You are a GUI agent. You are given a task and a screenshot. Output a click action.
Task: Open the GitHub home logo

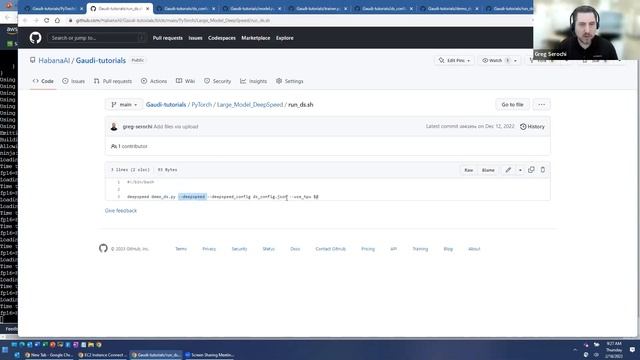[x=36, y=38]
